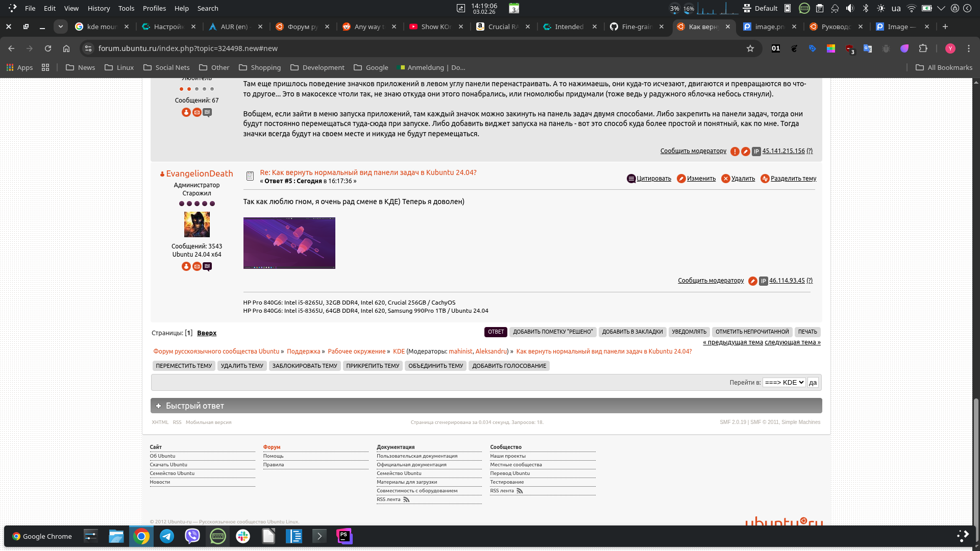Viewport: 980px width, 551px height.
Task: Click the volume speaker tray icon
Action: click(x=850, y=8)
